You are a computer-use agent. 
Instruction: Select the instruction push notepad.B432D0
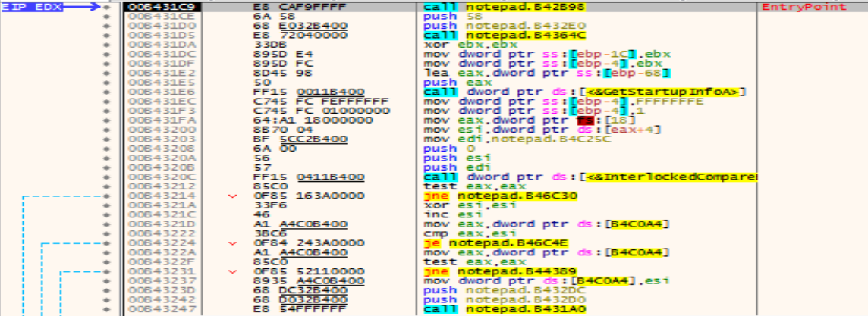(x=505, y=299)
